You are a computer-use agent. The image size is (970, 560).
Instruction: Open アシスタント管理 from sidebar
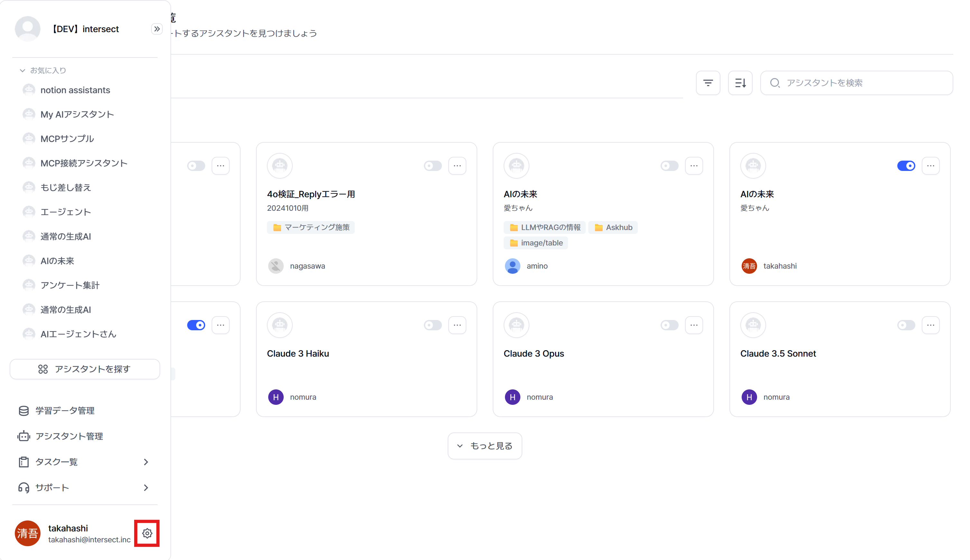click(x=69, y=436)
